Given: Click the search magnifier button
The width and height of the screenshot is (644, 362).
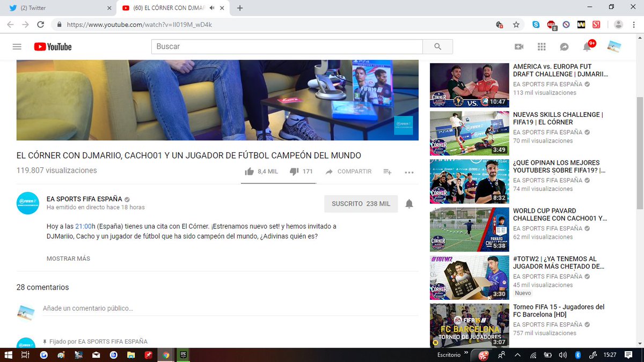Looking at the screenshot, I should tap(437, 47).
